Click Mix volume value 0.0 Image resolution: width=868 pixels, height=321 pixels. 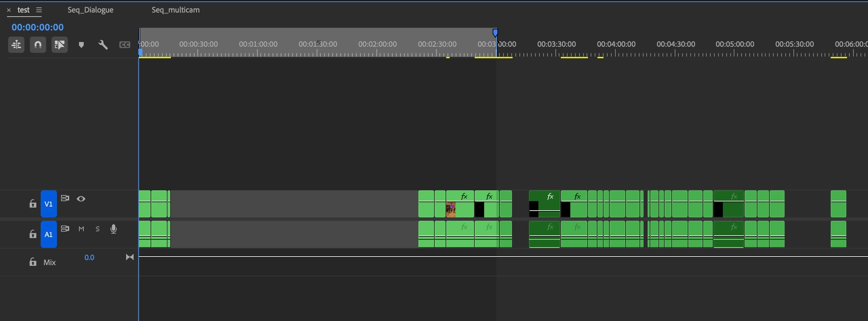coord(89,258)
